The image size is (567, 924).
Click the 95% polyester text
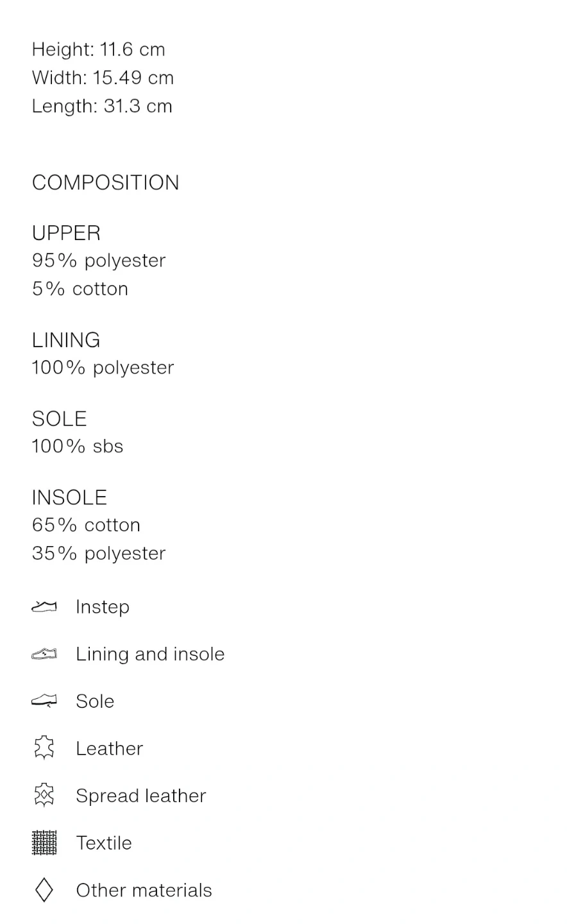click(99, 261)
